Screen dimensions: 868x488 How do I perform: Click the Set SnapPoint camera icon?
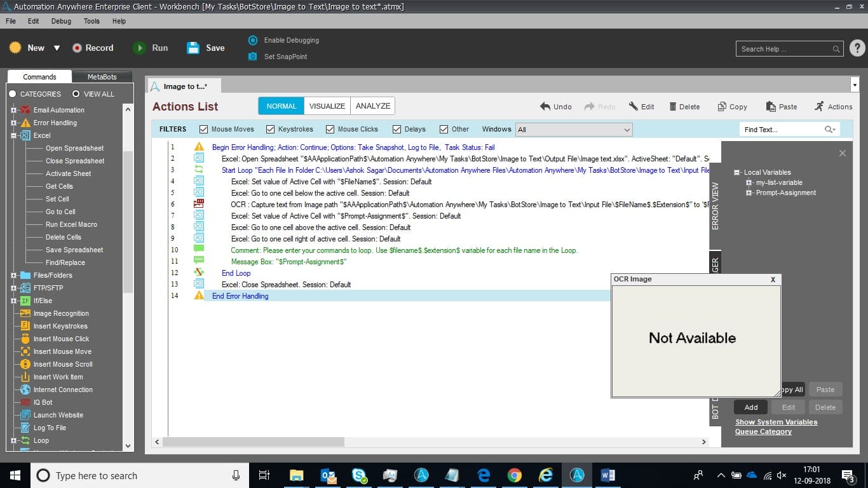coord(252,57)
